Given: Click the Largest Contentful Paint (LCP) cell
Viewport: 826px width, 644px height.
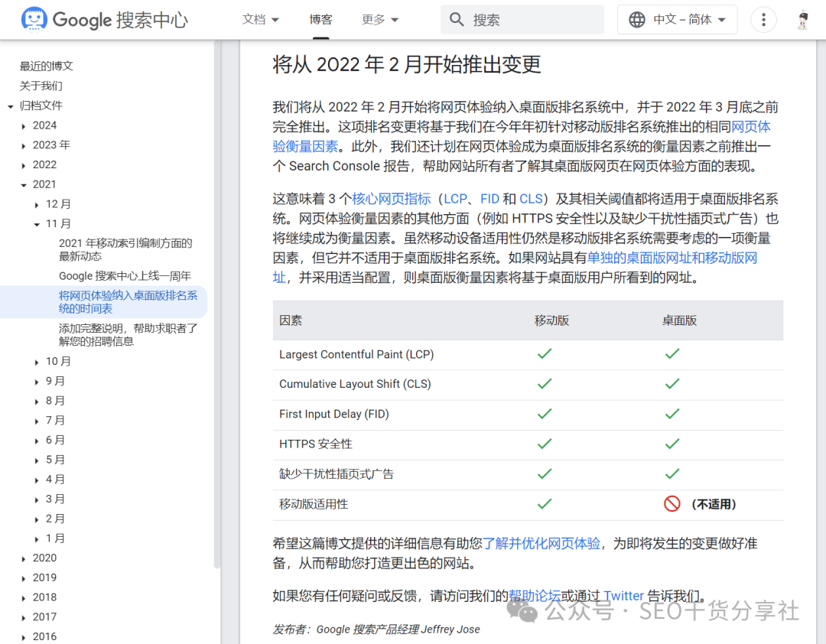Looking at the screenshot, I should [356, 355].
